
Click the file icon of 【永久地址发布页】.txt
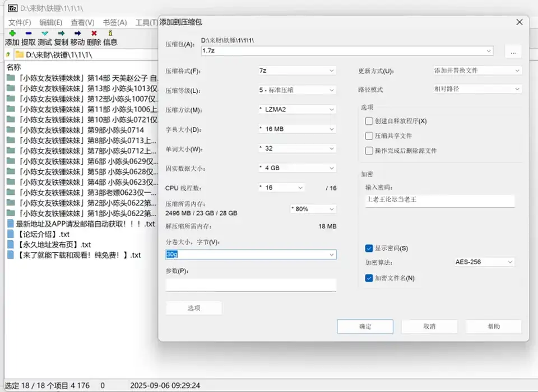coord(11,244)
